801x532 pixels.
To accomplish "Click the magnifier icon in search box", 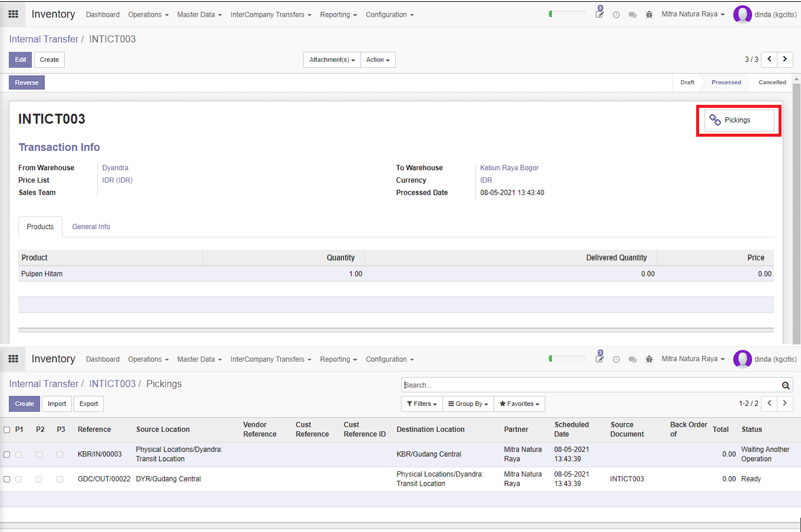I will tap(786, 385).
